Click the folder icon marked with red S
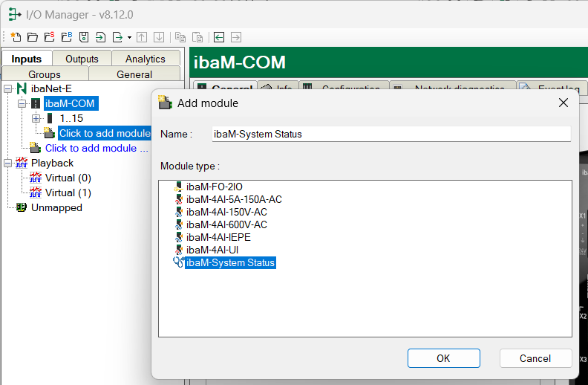 click(50, 36)
